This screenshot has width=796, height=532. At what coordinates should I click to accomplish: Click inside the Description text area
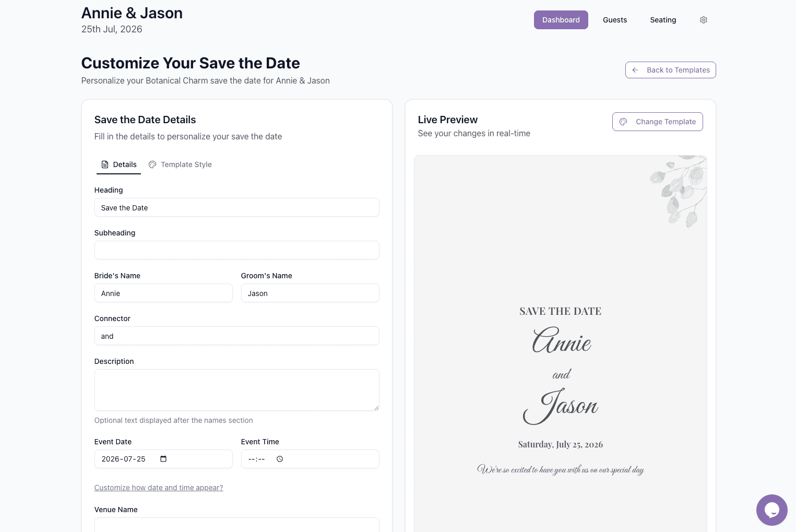[x=236, y=389]
